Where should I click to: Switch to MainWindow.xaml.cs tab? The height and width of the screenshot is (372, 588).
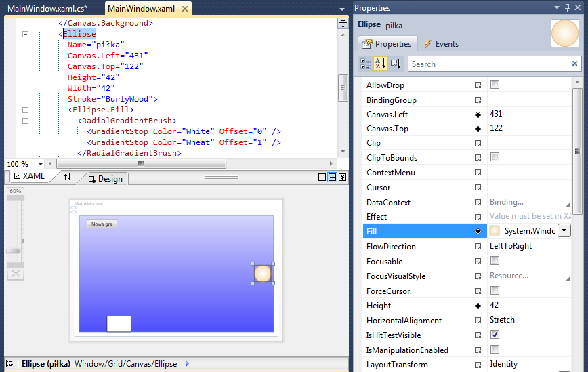(x=47, y=9)
